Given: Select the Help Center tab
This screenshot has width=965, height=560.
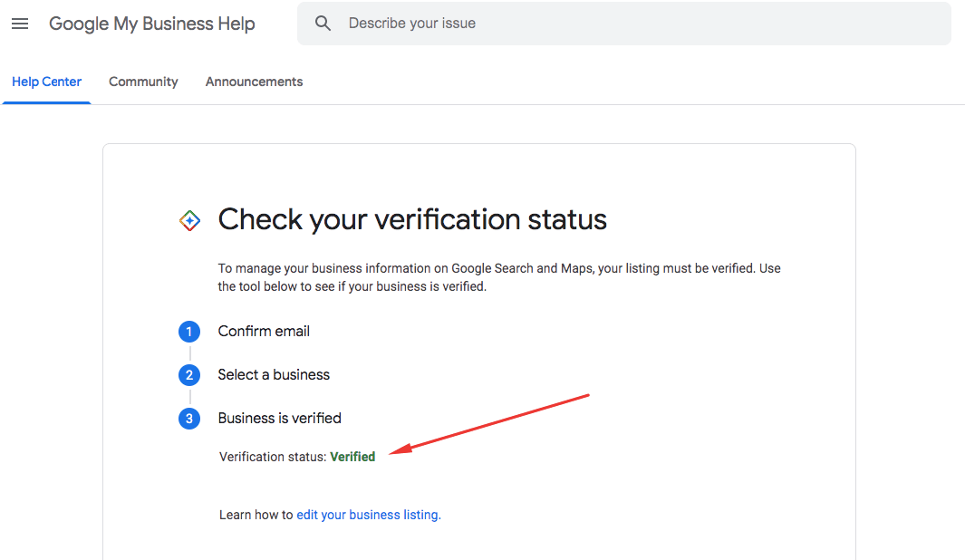Looking at the screenshot, I should tap(46, 82).
